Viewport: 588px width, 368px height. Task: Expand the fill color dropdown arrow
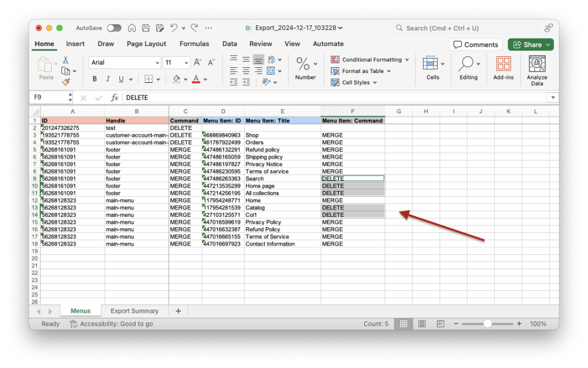point(185,79)
